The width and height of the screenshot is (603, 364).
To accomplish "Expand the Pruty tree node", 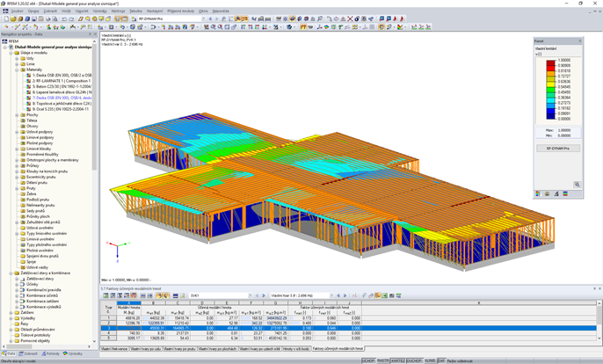I will coord(17,188).
